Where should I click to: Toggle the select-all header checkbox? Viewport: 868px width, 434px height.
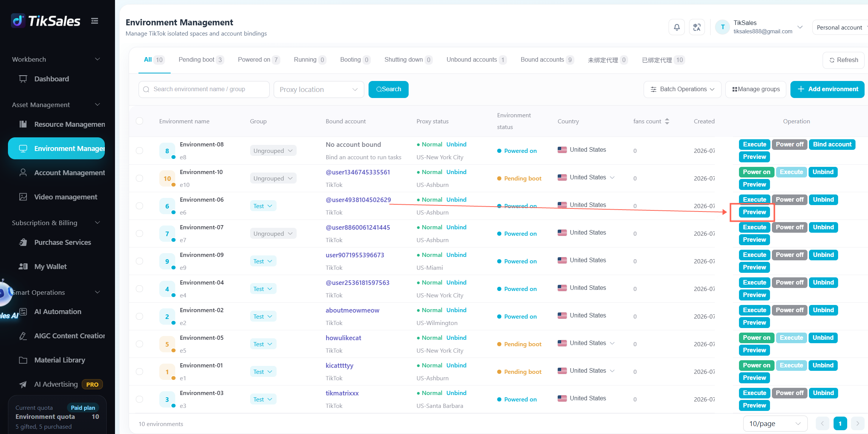point(139,121)
